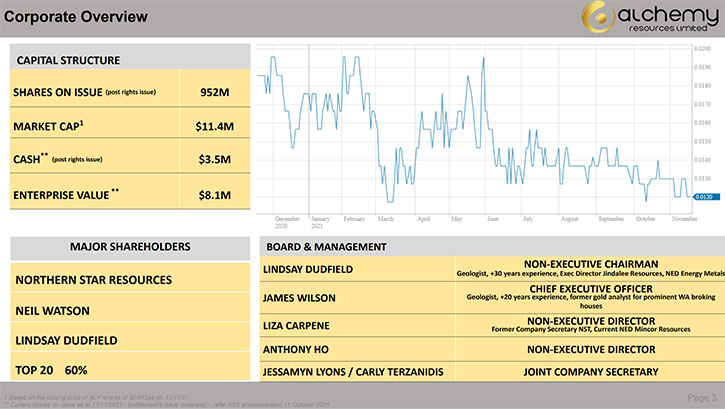
Task: Click the CHIEF EXECUTIVE OFFICER title
Action: 591,288
